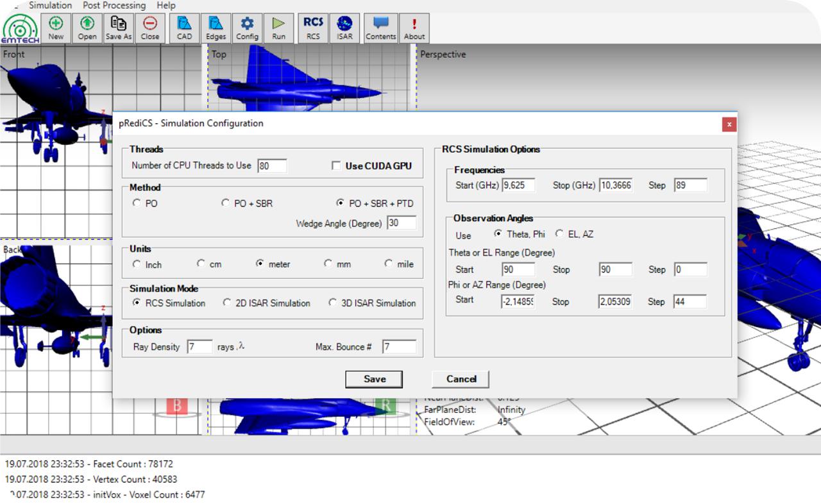
Task: Click the Number of CPU Threads field
Action: tap(272, 166)
